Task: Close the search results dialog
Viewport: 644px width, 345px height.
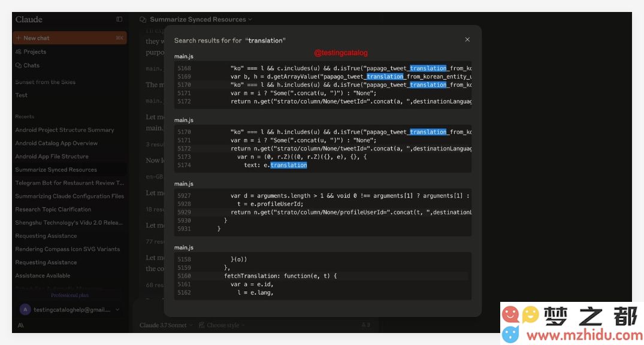Action: point(467,40)
